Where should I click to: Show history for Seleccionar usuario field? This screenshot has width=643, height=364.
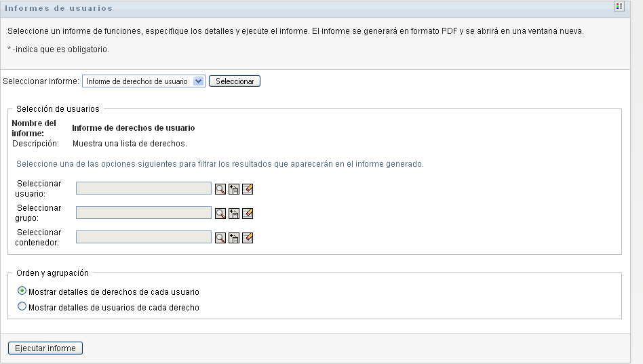tap(234, 189)
